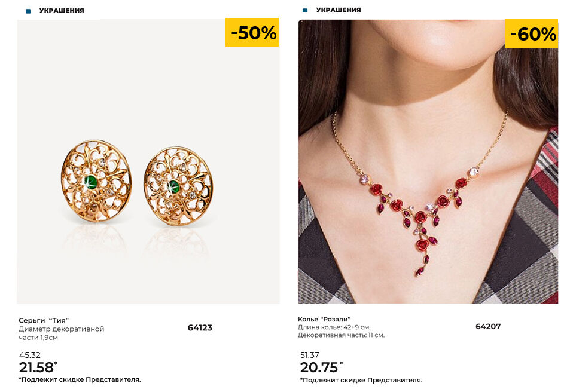Screen dimensions: 567x392
Task: Click the blue square bullet above the earrings
Action: (x=28, y=11)
